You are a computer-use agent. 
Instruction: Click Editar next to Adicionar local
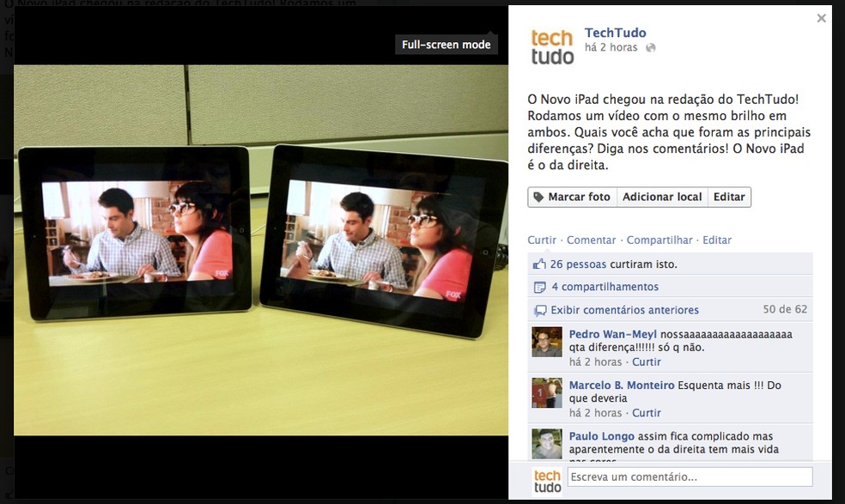[728, 197]
